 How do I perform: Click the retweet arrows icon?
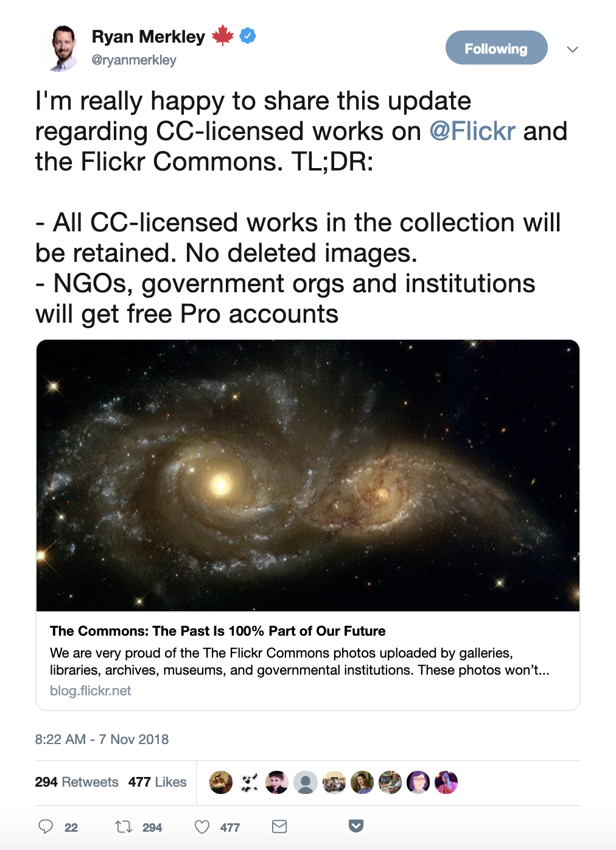tap(124, 826)
